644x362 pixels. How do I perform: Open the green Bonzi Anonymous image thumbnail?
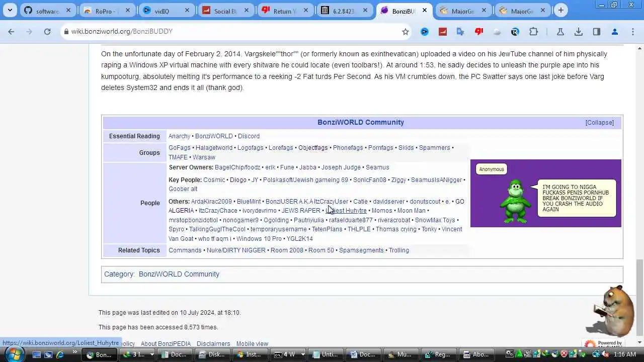click(546, 194)
